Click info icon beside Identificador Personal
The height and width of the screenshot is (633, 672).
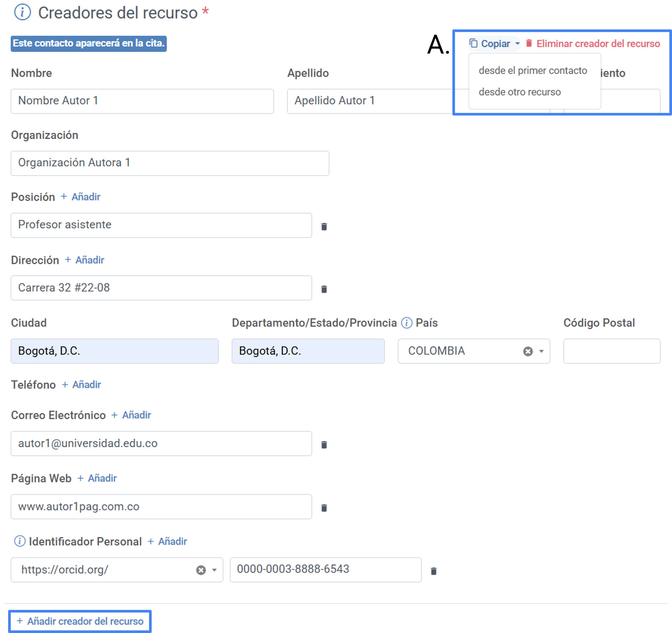click(x=20, y=541)
